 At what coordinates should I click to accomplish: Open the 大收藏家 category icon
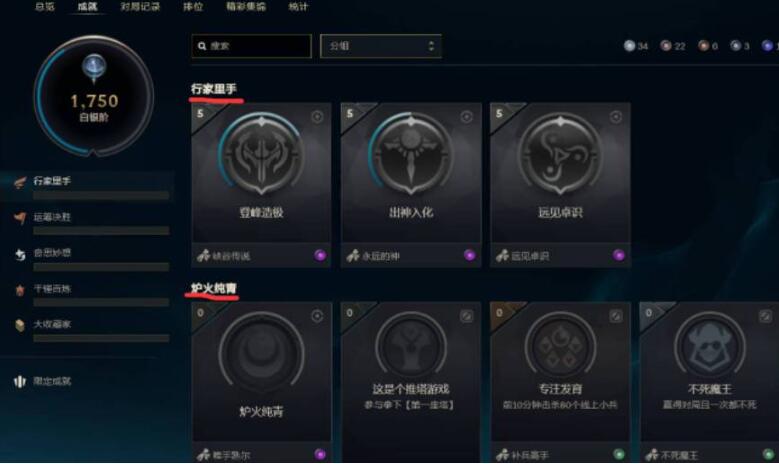coord(19,325)
